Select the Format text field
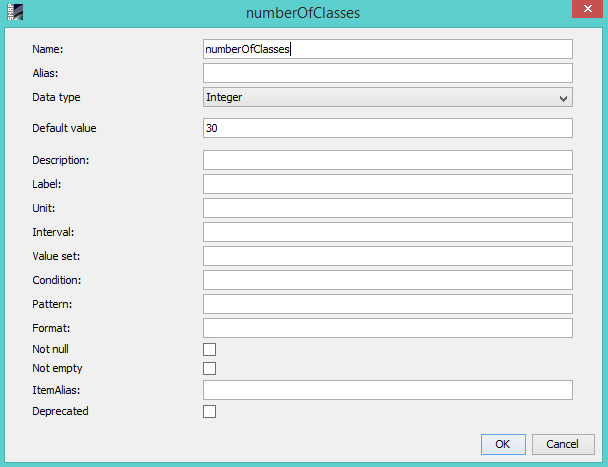 point(387,328)
